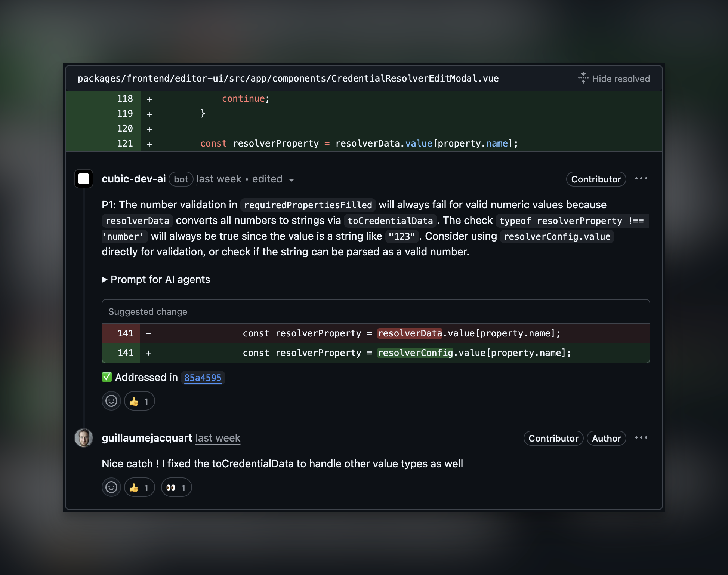Image resolution: width=728 pixels, height=575 pixels.
Task: Open options menu on cubic-dev-ai comment
Action: [x=641, y=179]
